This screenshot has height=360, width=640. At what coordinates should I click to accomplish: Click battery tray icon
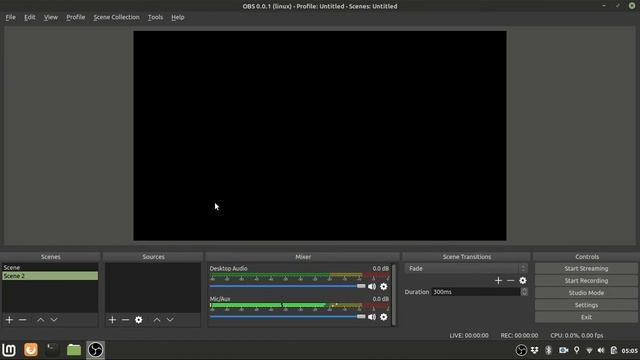(613, 350)
